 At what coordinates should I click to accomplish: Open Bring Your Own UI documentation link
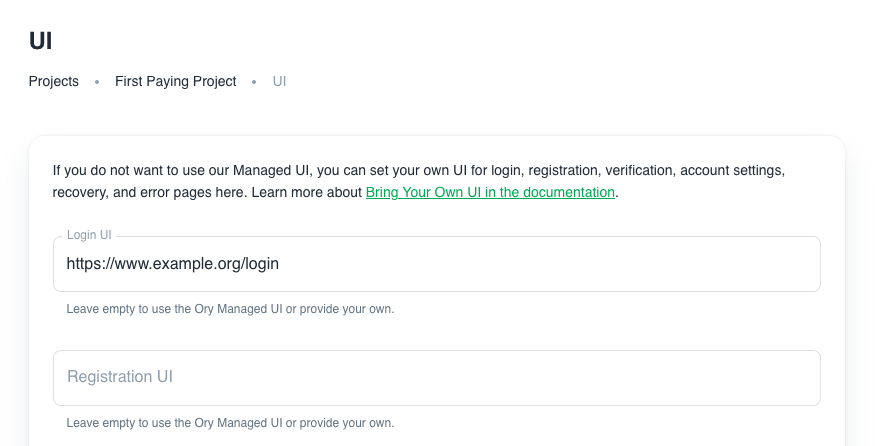click(490, 193)
